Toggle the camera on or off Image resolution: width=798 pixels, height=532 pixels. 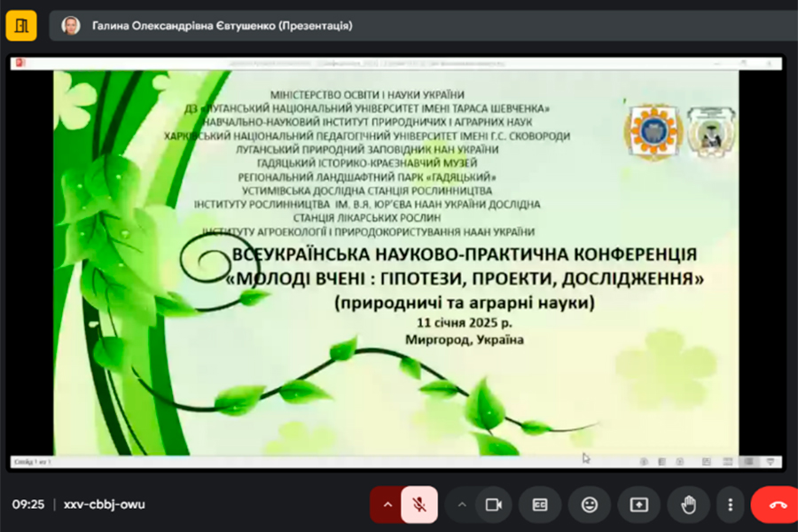494,505
